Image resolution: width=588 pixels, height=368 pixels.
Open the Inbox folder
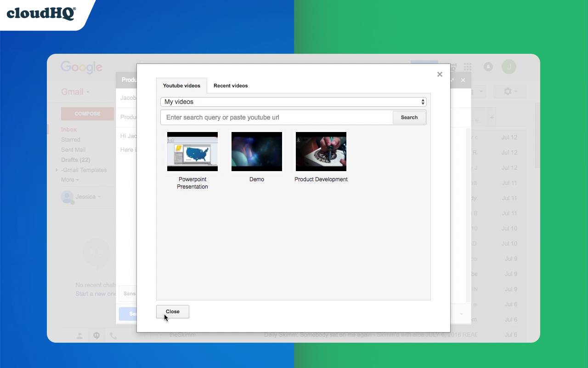point(69,130)
